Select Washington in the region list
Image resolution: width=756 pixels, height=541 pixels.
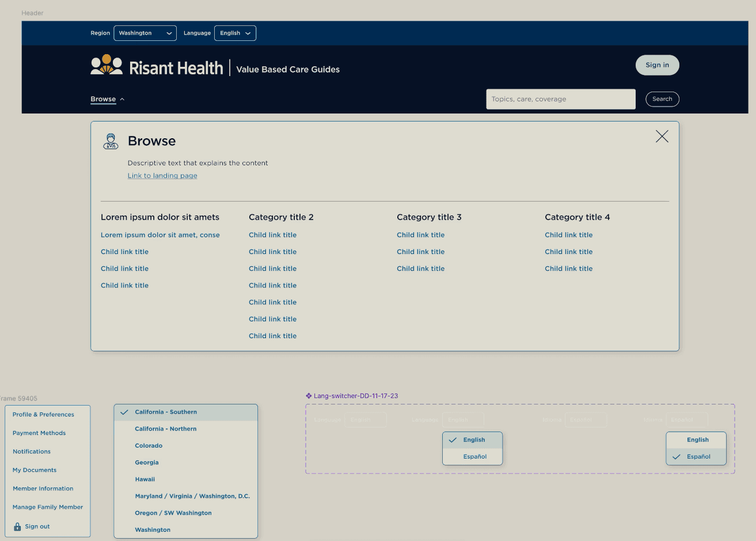click(186, 529)
